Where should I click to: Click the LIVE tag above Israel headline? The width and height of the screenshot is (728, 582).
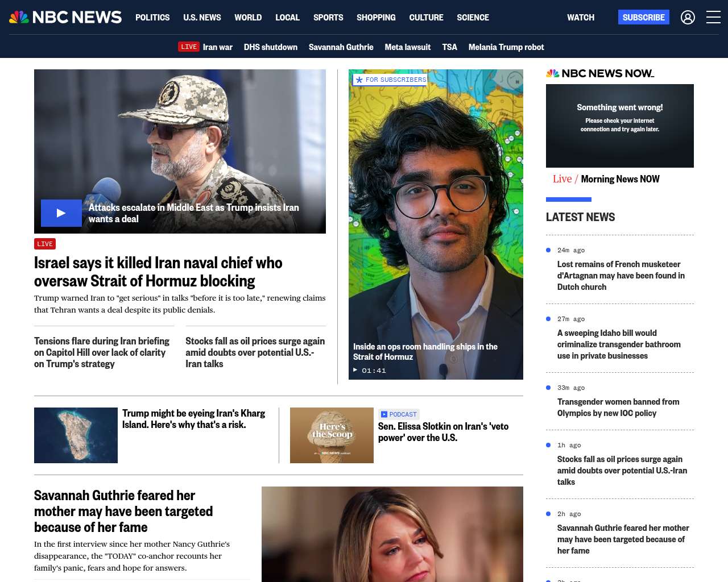click(x=45, y=244)
